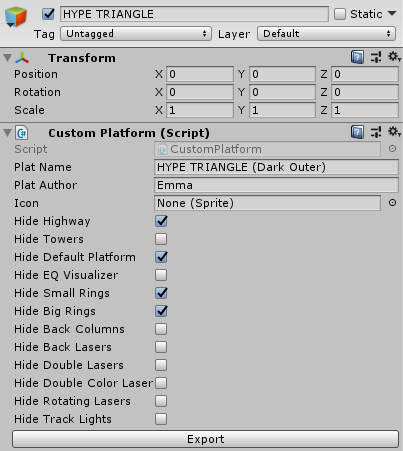The image size is (403, 451).
Task: Uncheck Hide Big Rings
Action: click(x=161, y=311)
